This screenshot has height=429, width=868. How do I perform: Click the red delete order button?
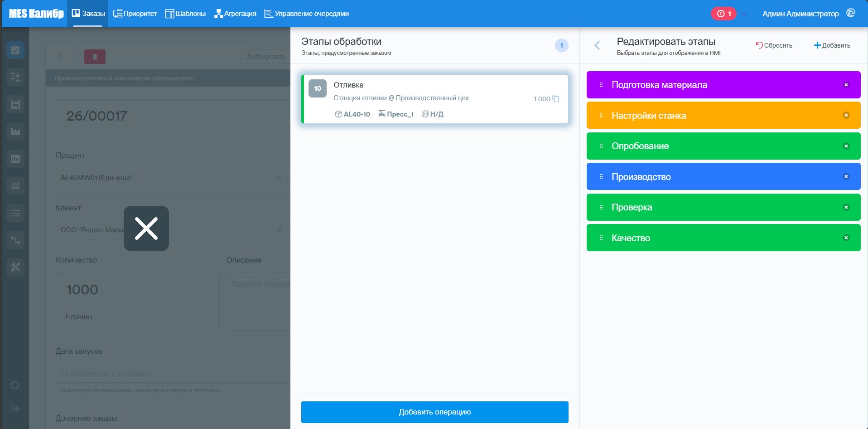pos(95,57)
